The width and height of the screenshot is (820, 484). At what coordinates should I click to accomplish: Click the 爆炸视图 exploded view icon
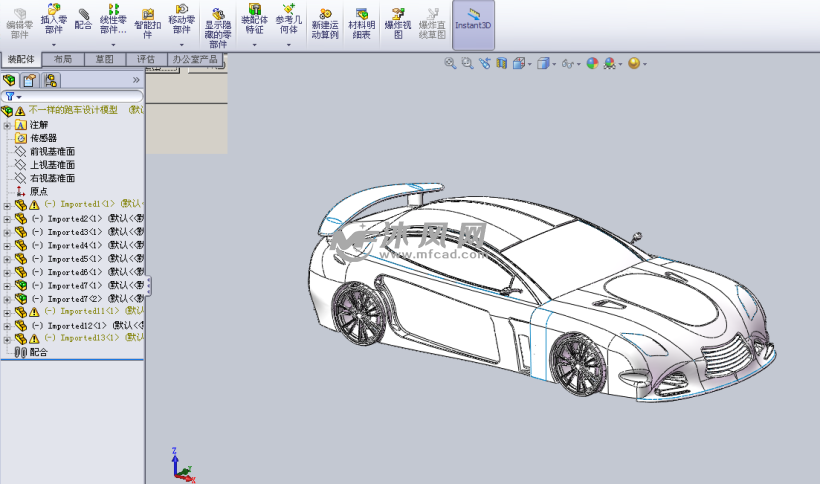pos(397,22)
